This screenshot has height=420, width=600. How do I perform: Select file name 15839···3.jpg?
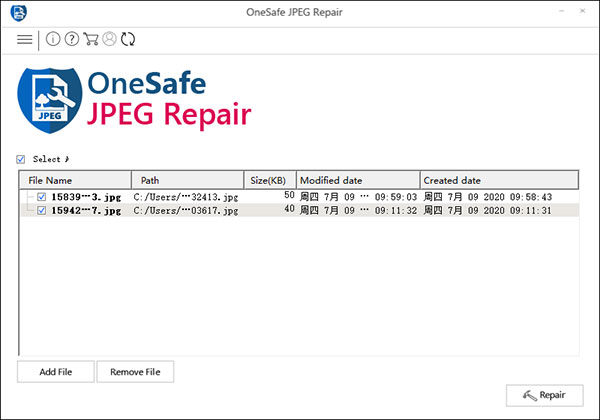point(86,197)
